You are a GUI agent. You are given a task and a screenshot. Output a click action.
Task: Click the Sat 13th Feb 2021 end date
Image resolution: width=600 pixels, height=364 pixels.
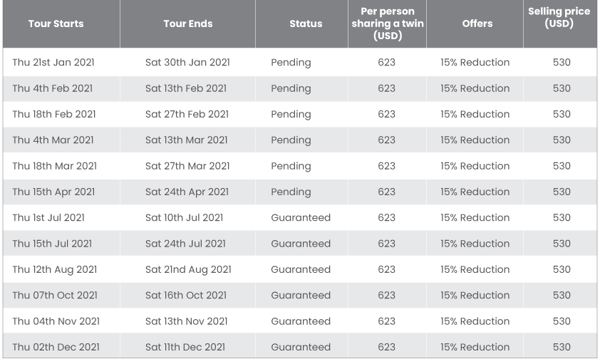(186, 88)
